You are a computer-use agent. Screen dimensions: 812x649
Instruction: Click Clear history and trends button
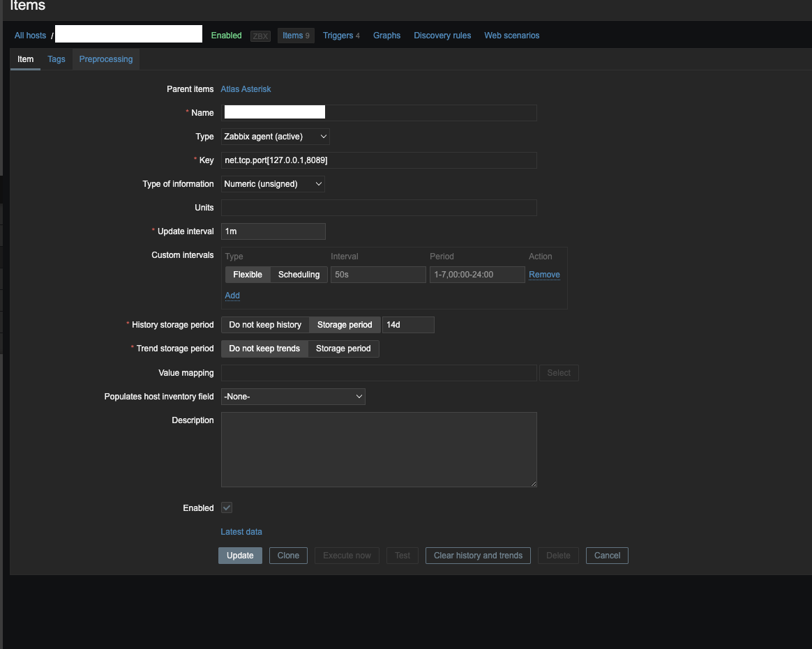click(x=478, y=556)
